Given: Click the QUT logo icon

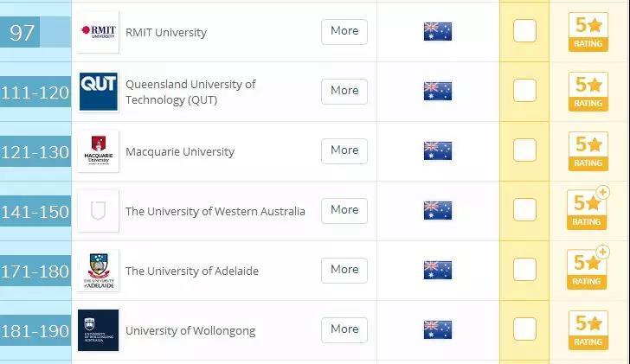Looking at the screenshot, I should click(98, 91).
